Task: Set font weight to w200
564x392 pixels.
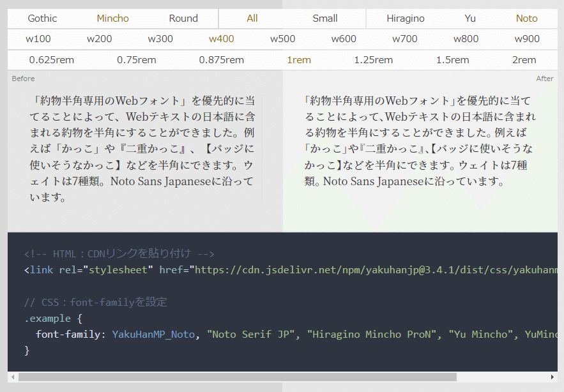Action: (99, 39)
